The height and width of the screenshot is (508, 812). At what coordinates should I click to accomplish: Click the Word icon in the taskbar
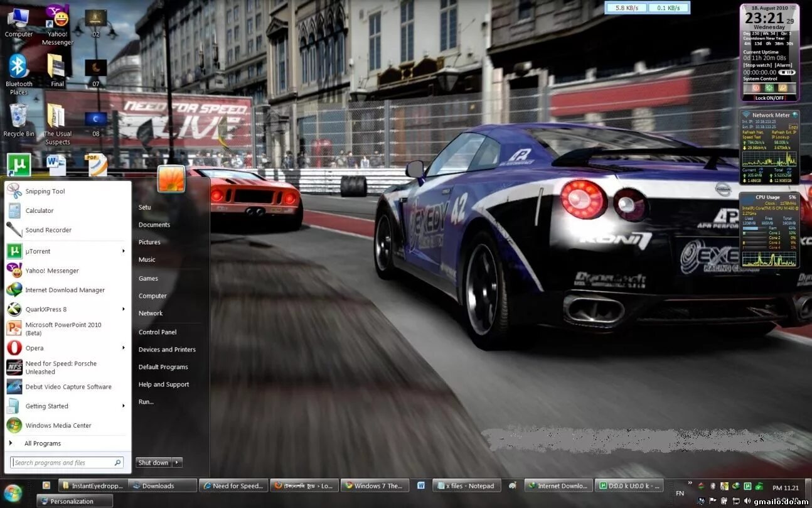(421, 485)
